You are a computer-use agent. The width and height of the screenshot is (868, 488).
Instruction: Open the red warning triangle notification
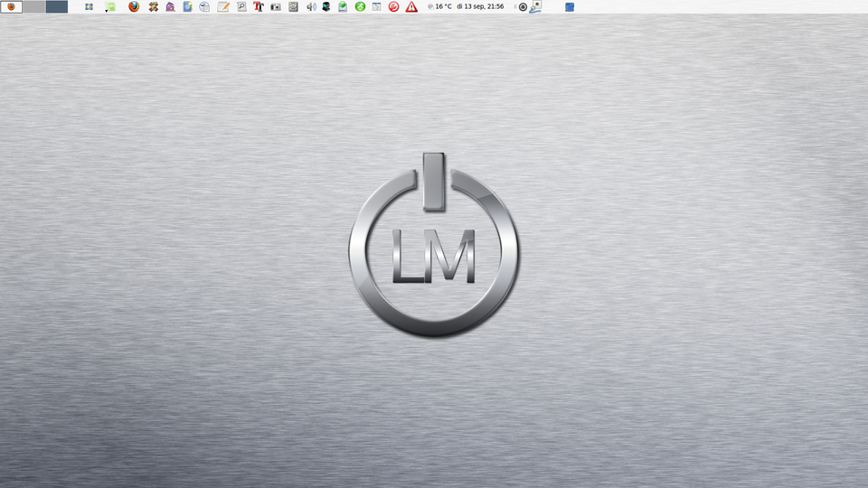[411, 6]
